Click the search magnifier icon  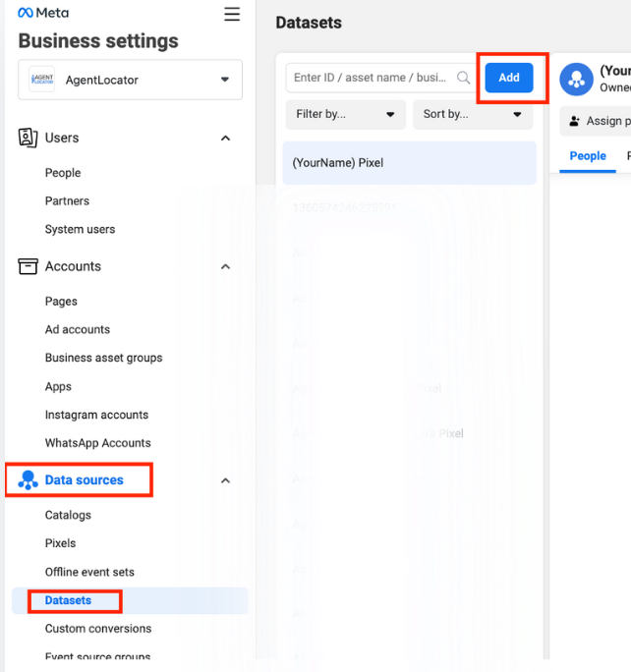click(463, 78)
